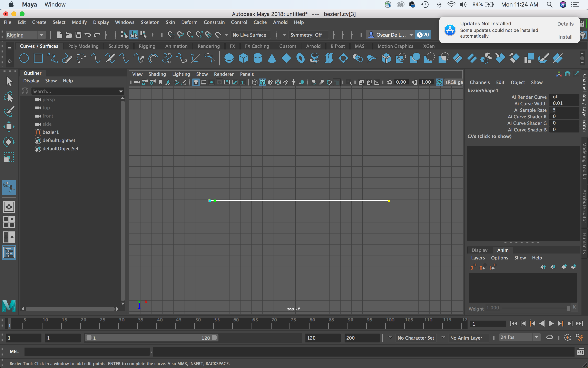Image resolution: width=588 pixels, height=368 pixels.
Task: Open the Create menu
Action: (39, 22)
